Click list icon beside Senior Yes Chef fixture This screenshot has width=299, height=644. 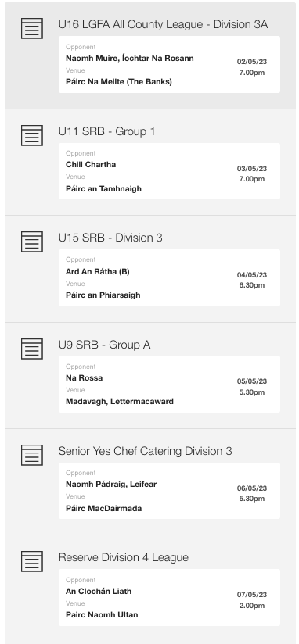click(x=31, y=455)
